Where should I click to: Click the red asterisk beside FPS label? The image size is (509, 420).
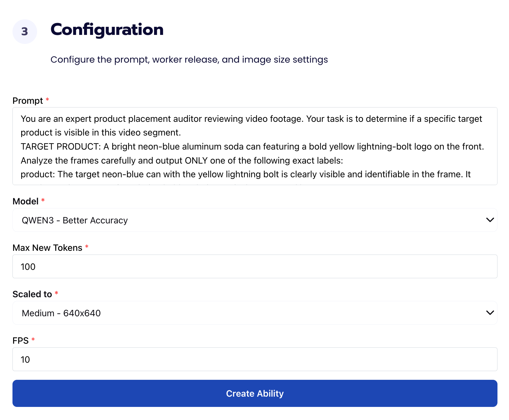pyautogui.click(x=33, y=340)
